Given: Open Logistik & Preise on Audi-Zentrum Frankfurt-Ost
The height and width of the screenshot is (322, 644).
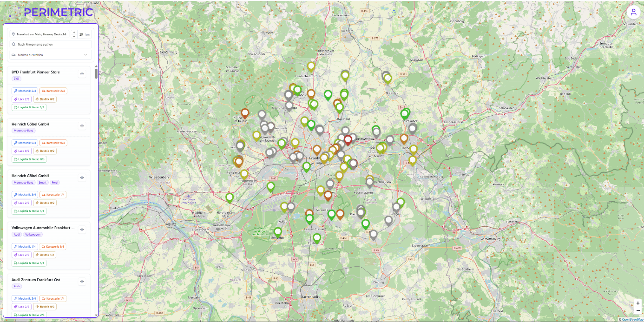Looking at the screenshot, I should point(29,315).
